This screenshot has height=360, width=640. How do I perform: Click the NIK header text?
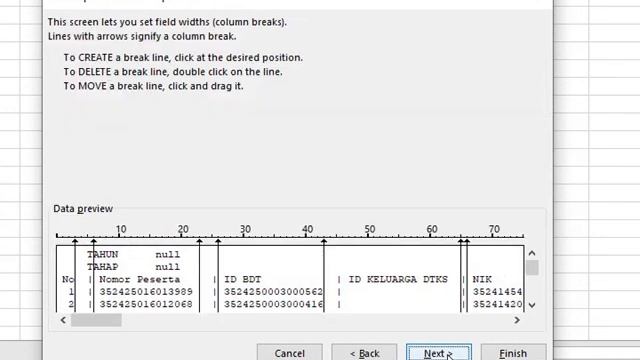point(482,280)
